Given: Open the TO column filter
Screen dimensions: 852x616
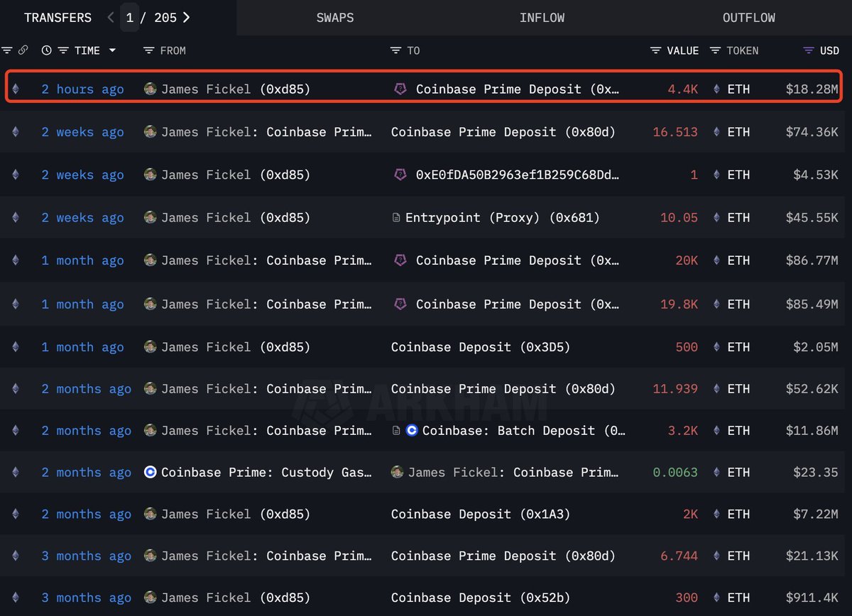Looking at the screenshot, I should click(x=395, y=50).
